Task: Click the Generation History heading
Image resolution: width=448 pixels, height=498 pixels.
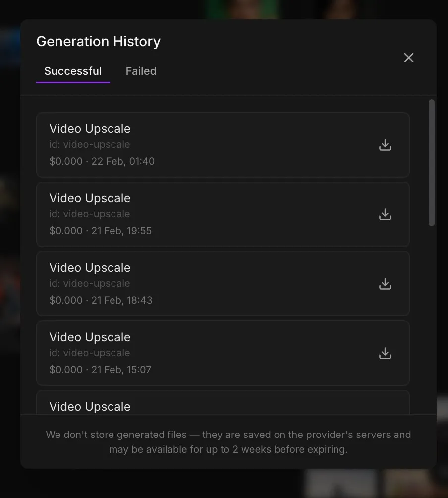Action: click(x=98, y=42)
